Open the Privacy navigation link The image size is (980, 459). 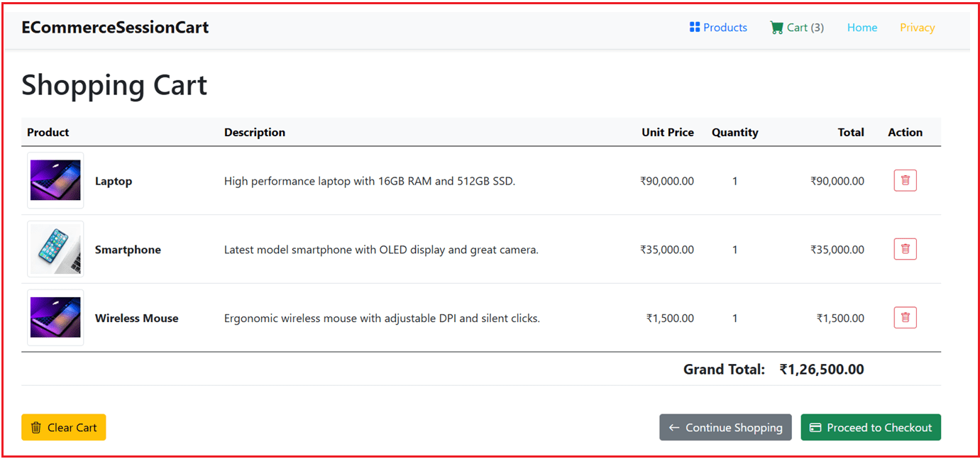[917, 28]
